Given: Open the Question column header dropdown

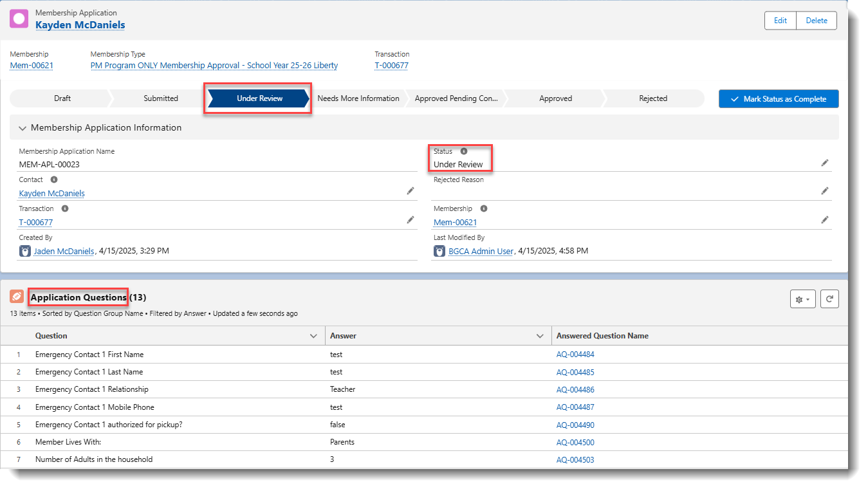Looking at the screenshot, I should [x=314, y=335].
